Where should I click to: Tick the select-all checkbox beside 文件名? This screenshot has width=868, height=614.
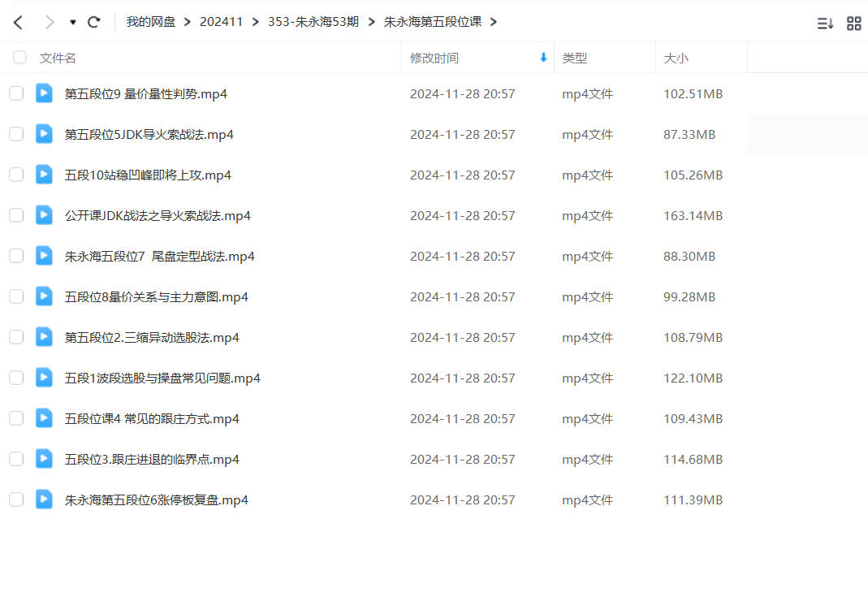(19, 57)
